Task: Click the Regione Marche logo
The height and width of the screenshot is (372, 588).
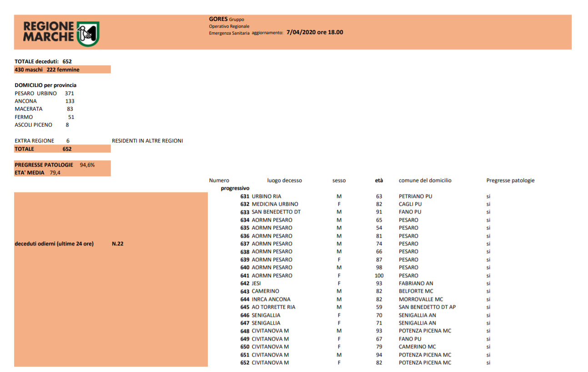Action: (x=61, y=33)
